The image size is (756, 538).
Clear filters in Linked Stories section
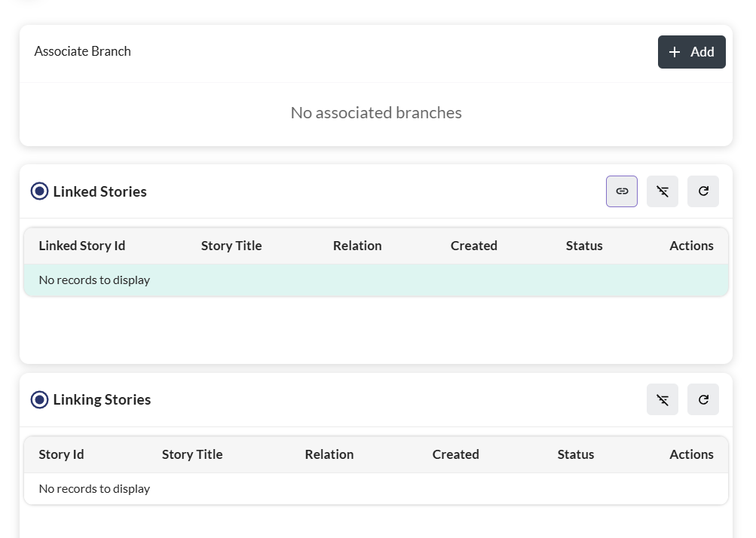pos(663,191)
